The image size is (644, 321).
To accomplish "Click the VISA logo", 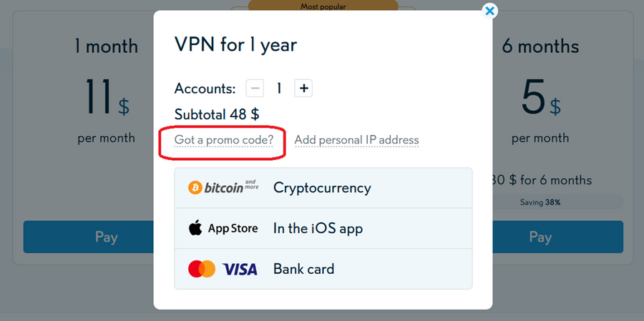I will tap(240, 270).
